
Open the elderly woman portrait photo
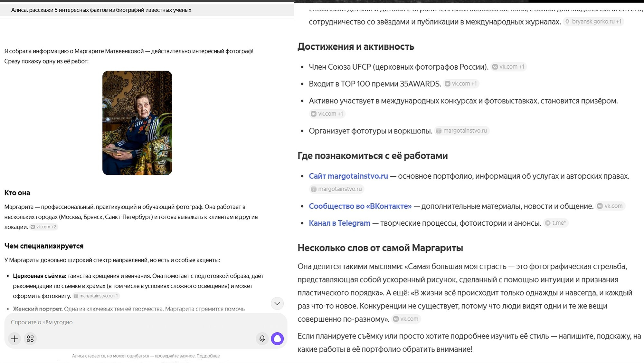point(137,123)
